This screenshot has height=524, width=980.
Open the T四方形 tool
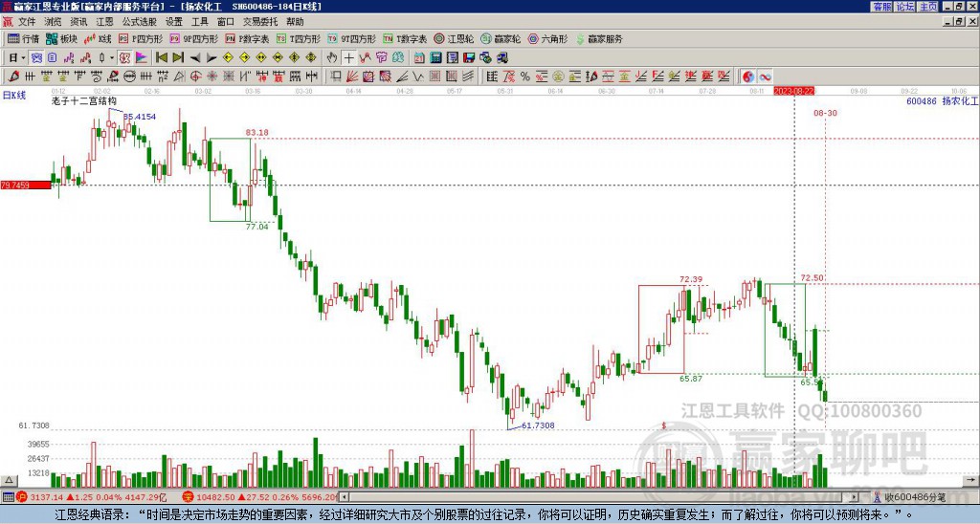[299, 38]
